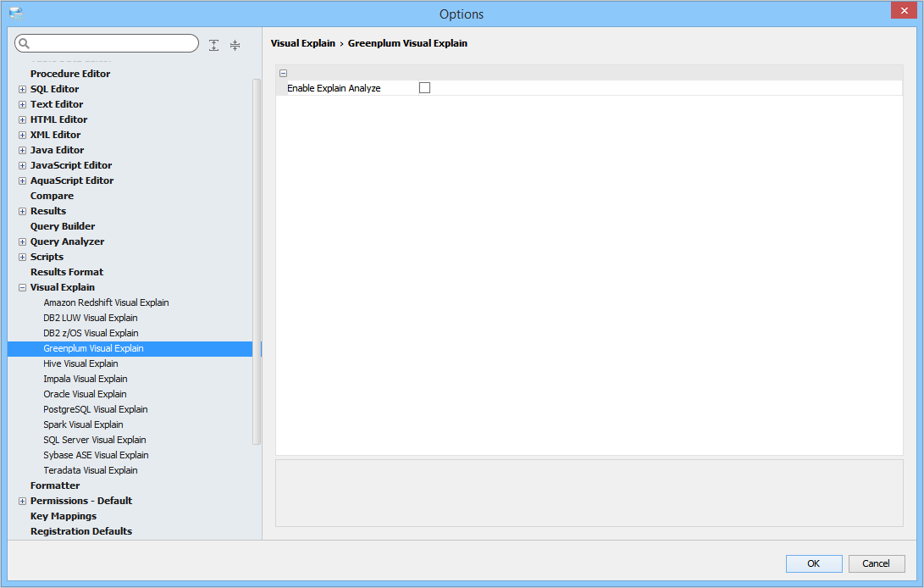This screenshot has height=588, width=924.
Task: Collapse the property group section toggle
Action: [284, 73]
